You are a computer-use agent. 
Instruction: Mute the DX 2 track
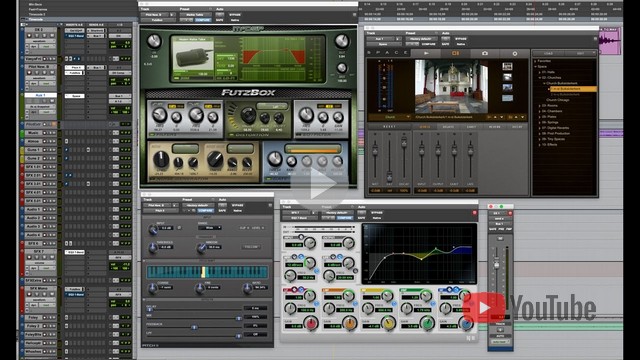(x=52, y=36)
